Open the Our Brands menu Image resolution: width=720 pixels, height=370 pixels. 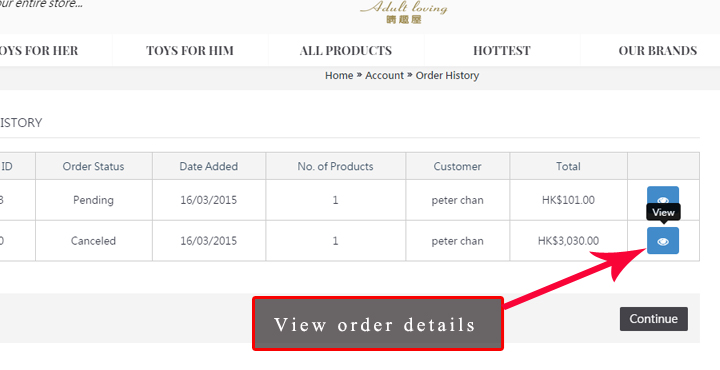(658, 50)
